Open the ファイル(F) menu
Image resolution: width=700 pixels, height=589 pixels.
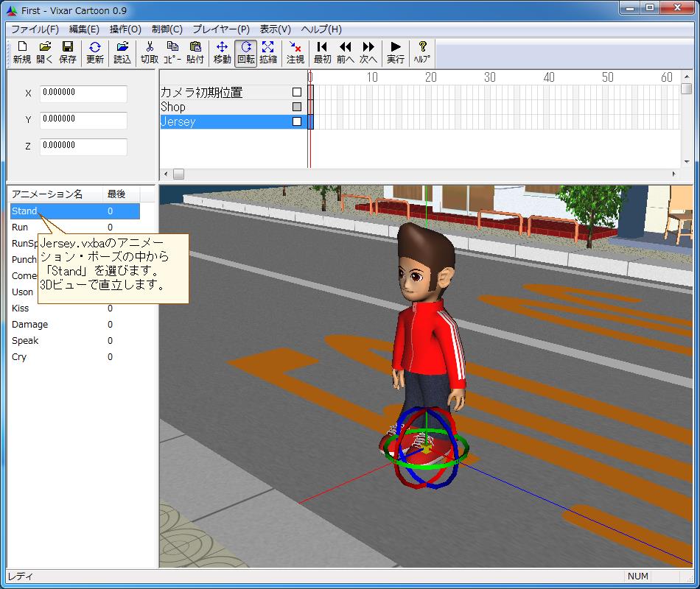(x=35, y=29)
